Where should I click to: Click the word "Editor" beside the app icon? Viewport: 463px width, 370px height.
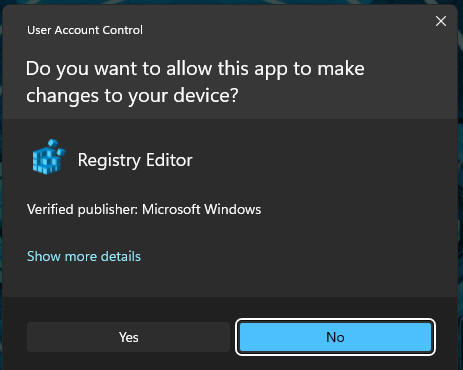(169, 160)
